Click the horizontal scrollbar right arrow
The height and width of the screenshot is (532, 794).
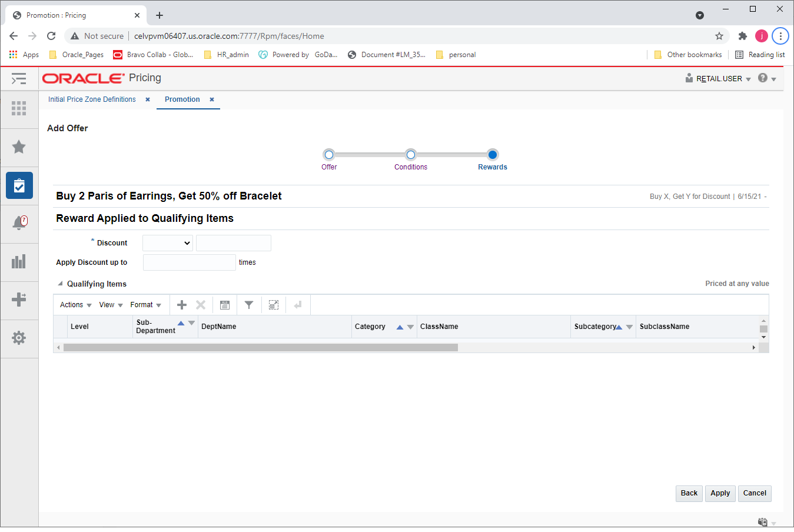click(754, 348)
